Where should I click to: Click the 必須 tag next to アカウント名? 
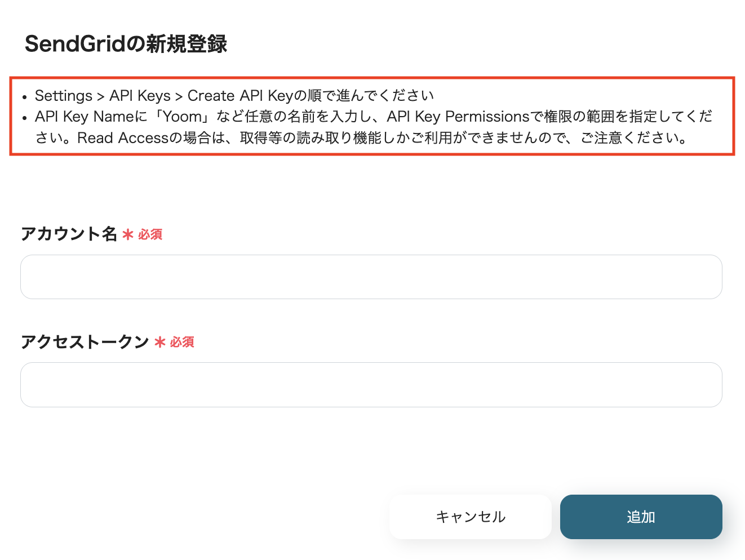coord(150,234)
